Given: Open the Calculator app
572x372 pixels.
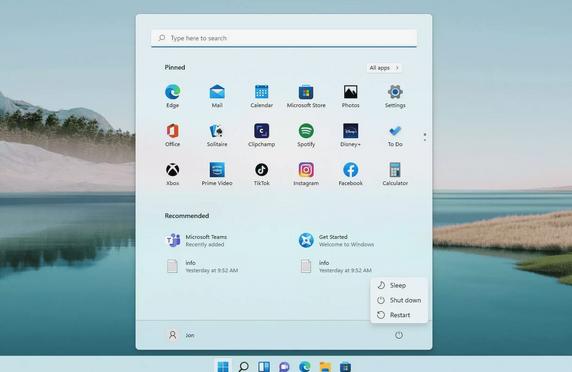Looking at the screenshot, I should 395,174.
